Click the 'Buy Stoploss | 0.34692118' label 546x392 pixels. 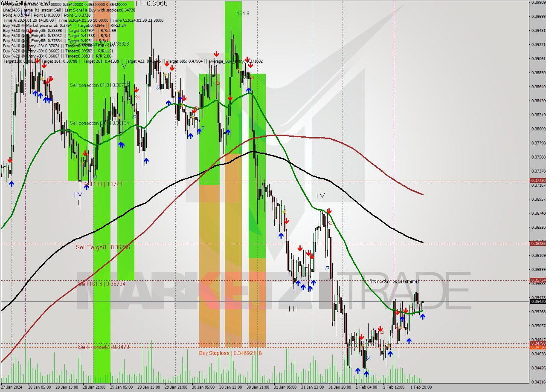[230, 353]
